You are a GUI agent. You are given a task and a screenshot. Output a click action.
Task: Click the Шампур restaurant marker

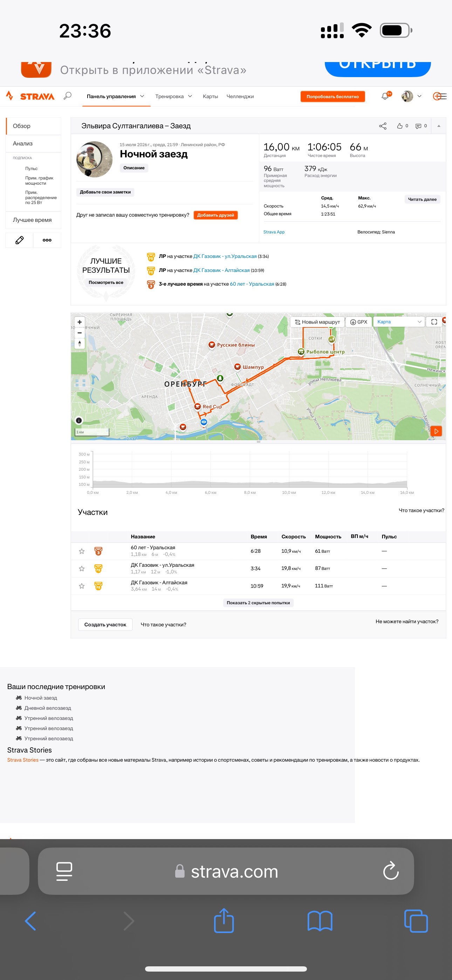(x=238, y=367)
